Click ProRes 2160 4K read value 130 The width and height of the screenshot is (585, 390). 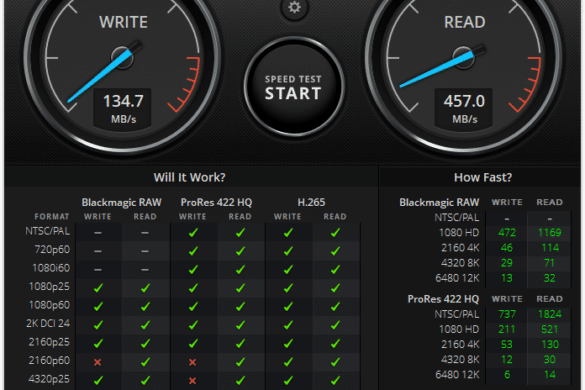click(550, 344)
